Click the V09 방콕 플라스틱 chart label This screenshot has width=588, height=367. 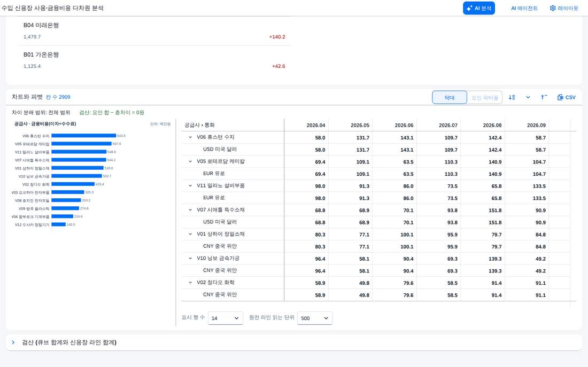point(34,208)
